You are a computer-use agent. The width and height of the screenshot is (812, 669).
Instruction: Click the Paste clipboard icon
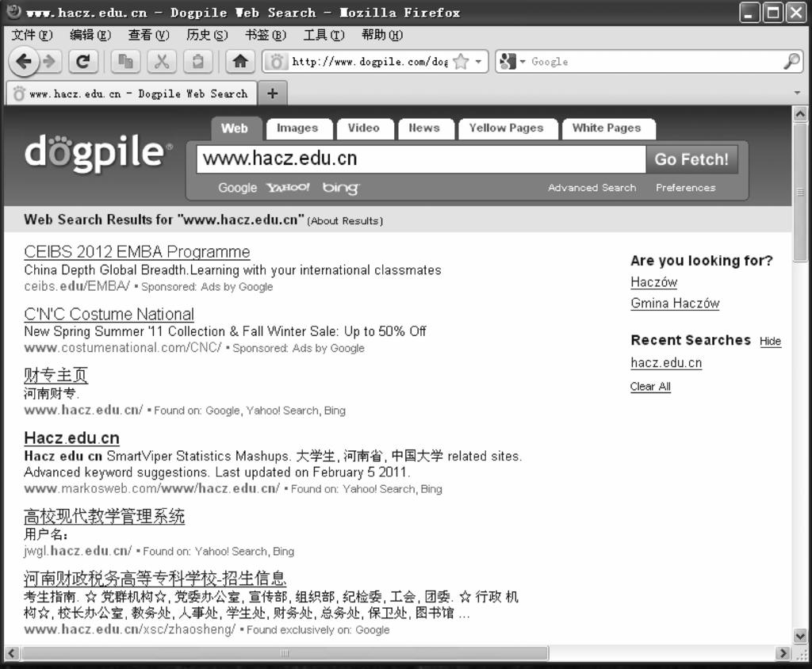coord(197,62)
